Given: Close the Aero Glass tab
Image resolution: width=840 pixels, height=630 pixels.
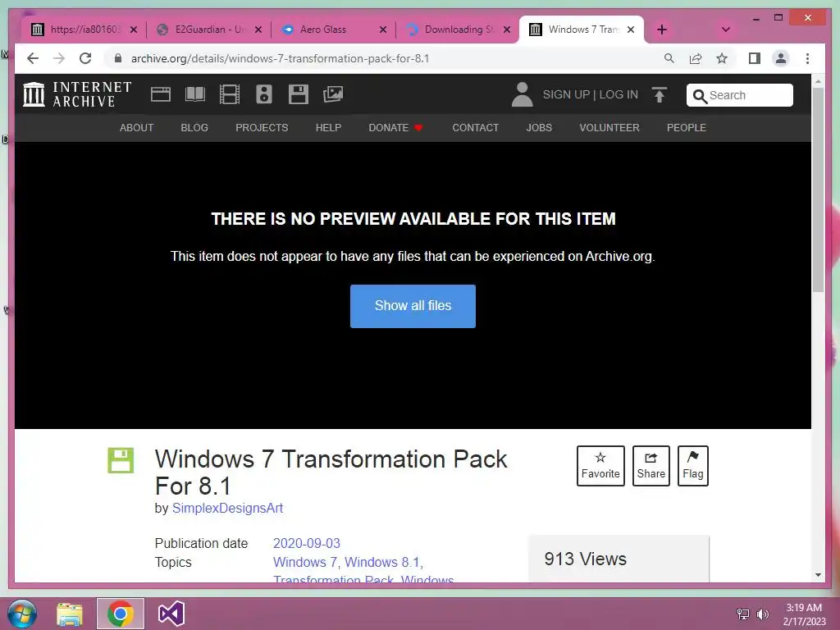Looking at the screenshot, I should coord(383,30).
